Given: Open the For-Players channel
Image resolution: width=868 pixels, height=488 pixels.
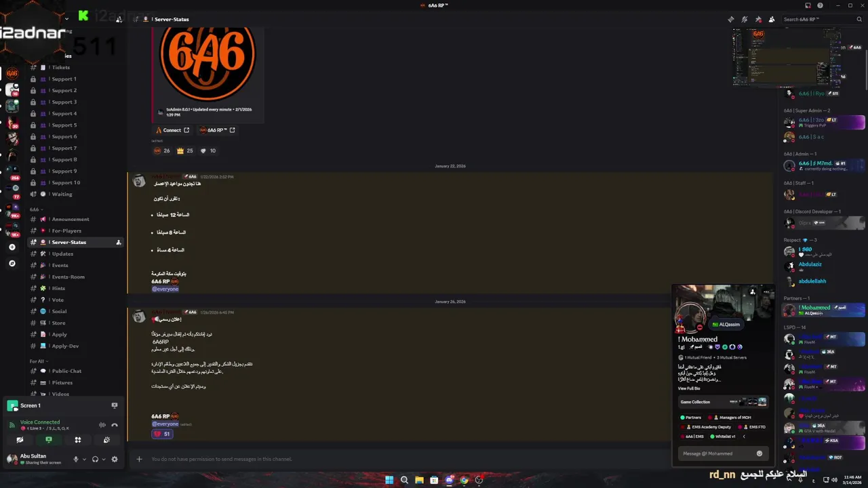Looking at the screenshot, I should (75, 230).
